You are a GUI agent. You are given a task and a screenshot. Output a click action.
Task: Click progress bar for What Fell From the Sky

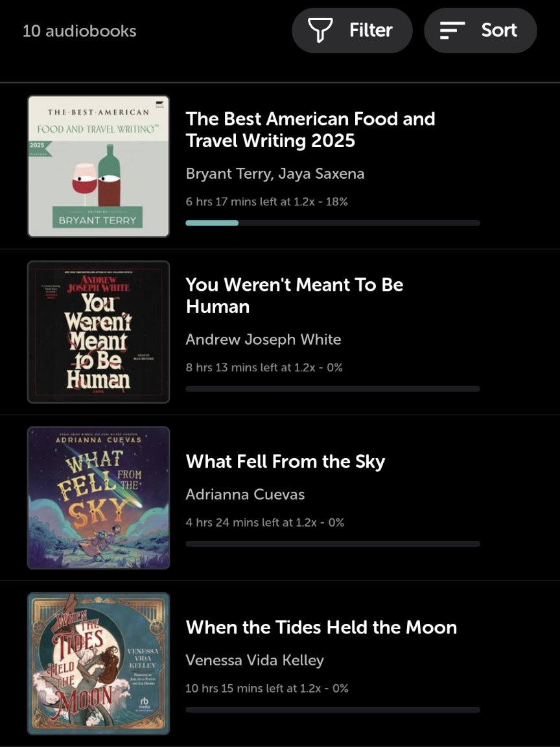[332, 544]
